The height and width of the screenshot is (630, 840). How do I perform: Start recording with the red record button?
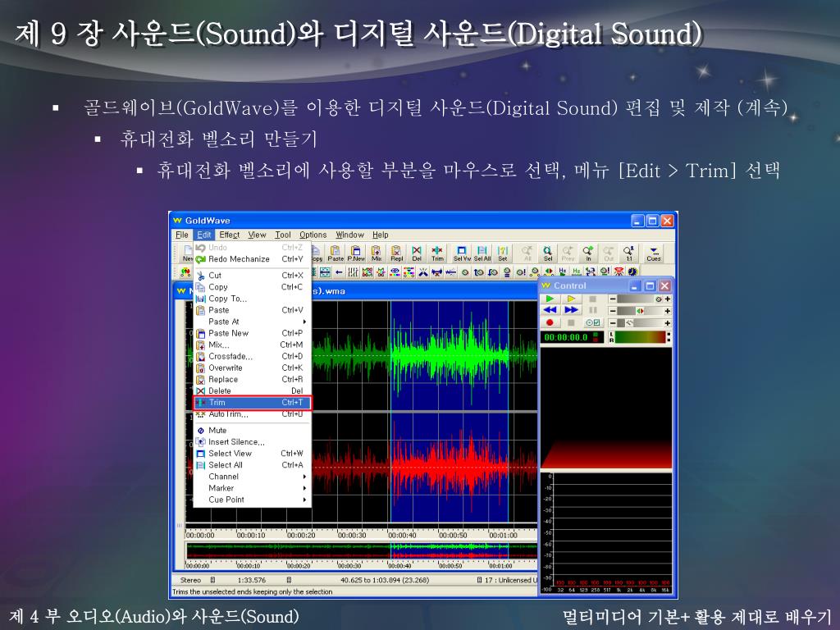(550, 322)
